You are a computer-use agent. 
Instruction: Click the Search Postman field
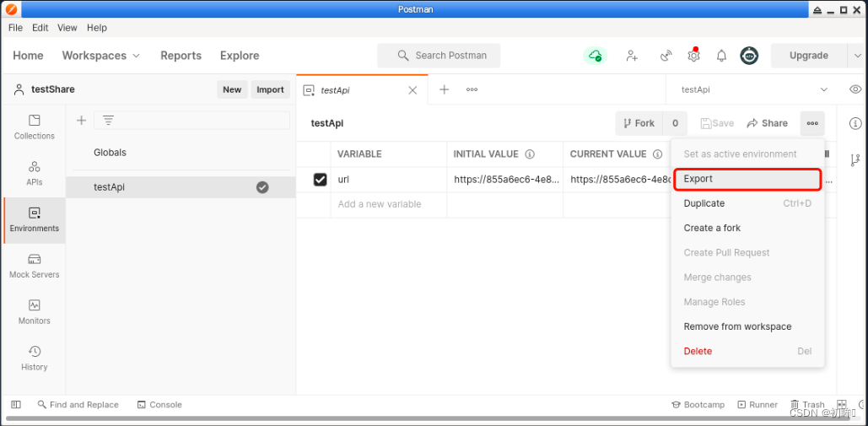pos(439,56)
